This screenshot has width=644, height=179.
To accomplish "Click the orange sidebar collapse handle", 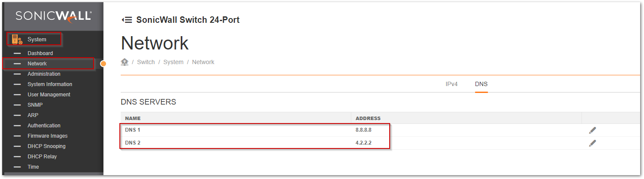I will pyautogui.click(x=103, y=64).
